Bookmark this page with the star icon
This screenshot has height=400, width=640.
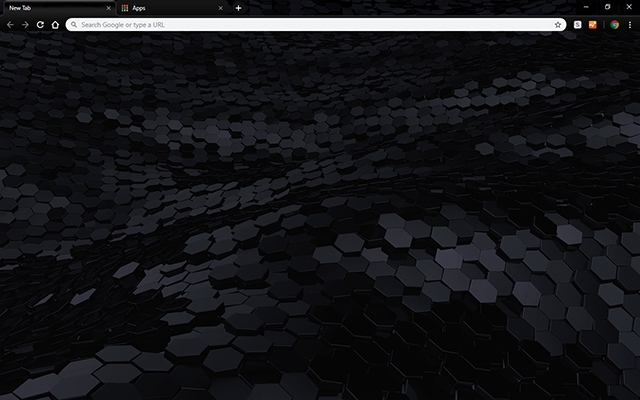tap(558, 24)
